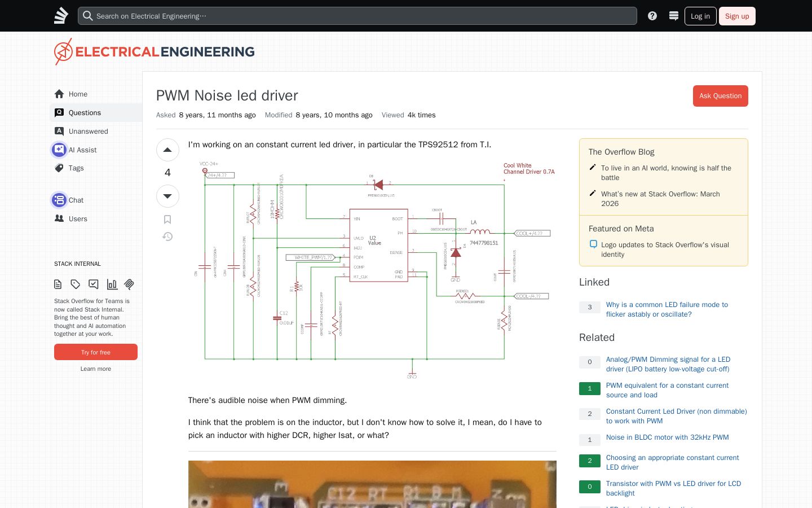This screenshot has height=508, width=812.
Task: Open 'PWM equivalent for a constant current source'
Action: 667,390
